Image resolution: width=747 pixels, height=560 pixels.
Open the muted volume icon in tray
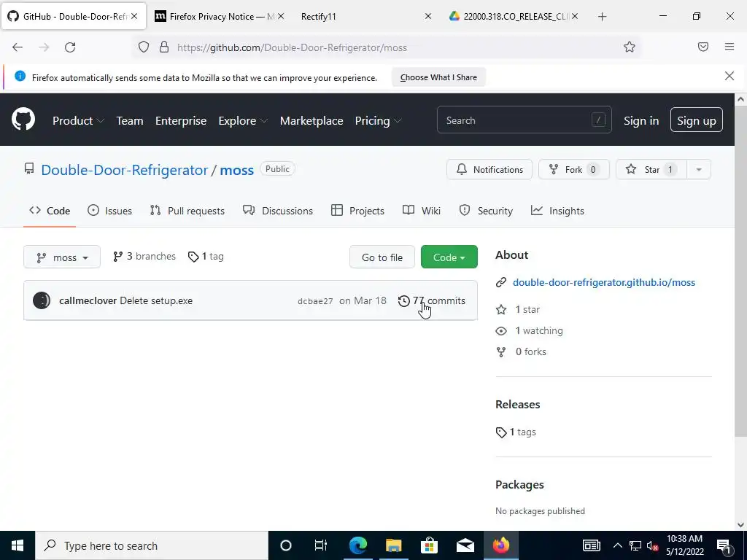653,545
